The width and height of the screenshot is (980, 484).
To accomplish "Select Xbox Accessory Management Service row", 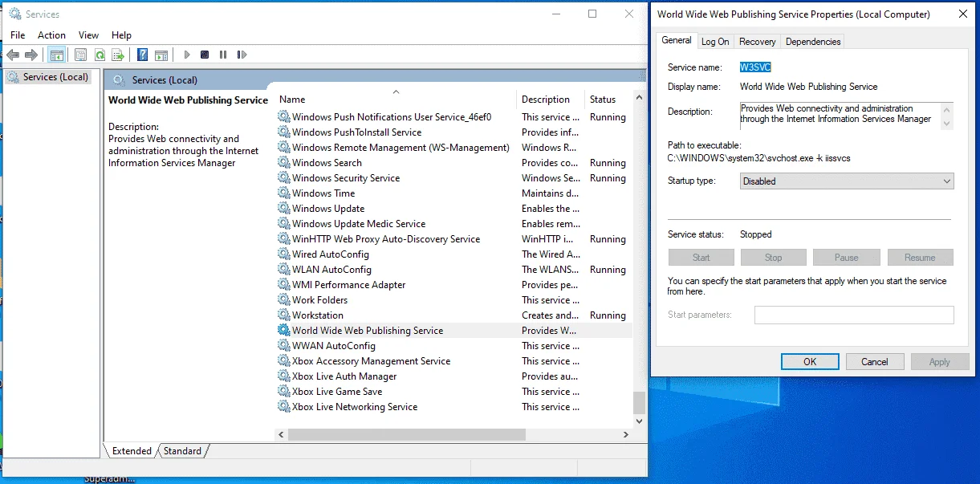I will click(454, 361).
